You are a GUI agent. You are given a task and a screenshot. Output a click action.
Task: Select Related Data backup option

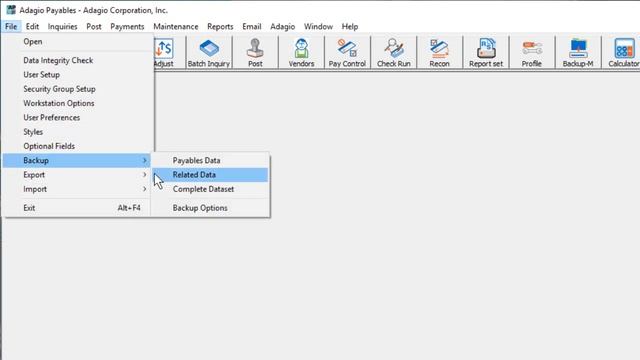pos(210,175)
